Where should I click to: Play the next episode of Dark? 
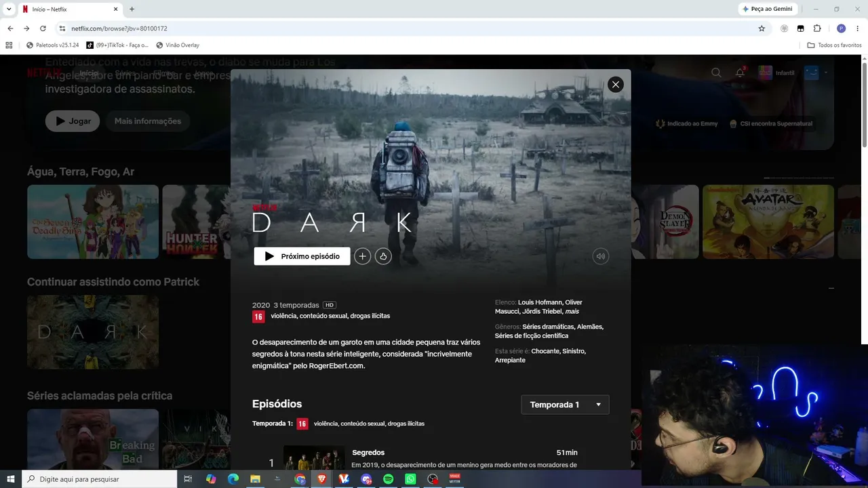point(302,256)
